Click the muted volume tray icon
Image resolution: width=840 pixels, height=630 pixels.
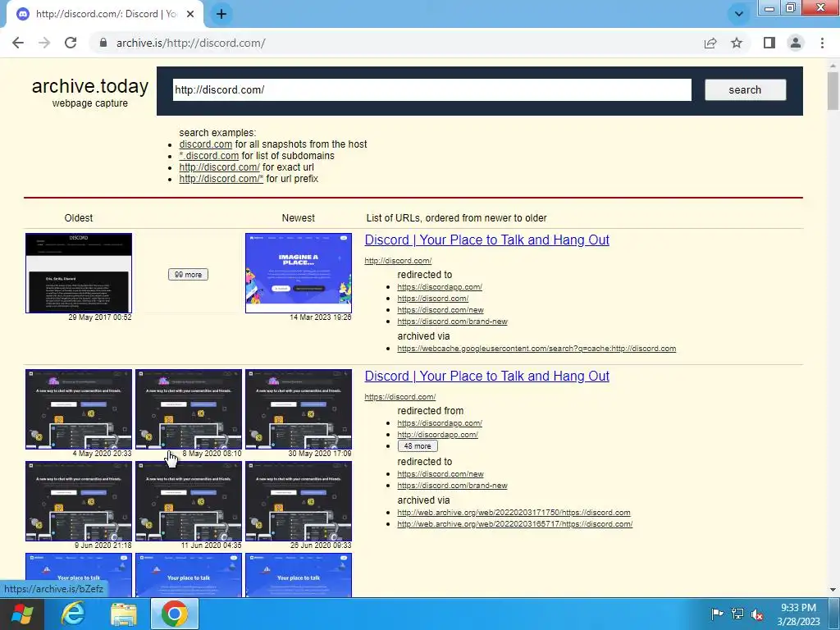point(757,614)
